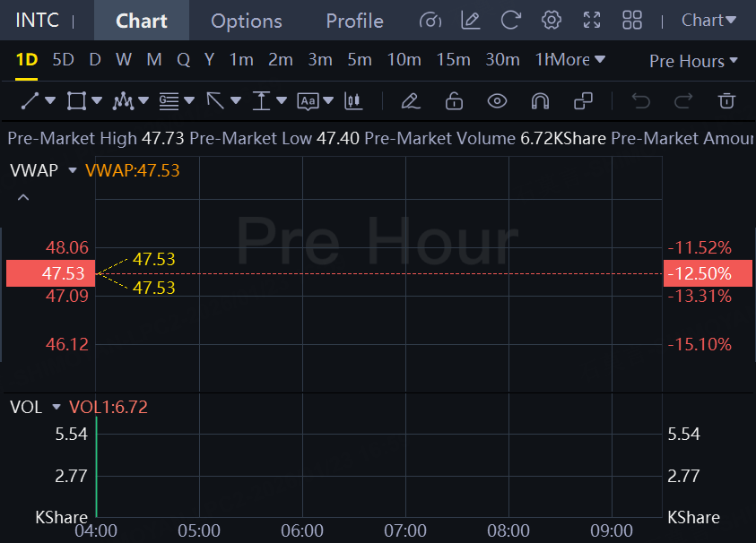Open the Pre Hours session dropdown

[x=693, y=61]
